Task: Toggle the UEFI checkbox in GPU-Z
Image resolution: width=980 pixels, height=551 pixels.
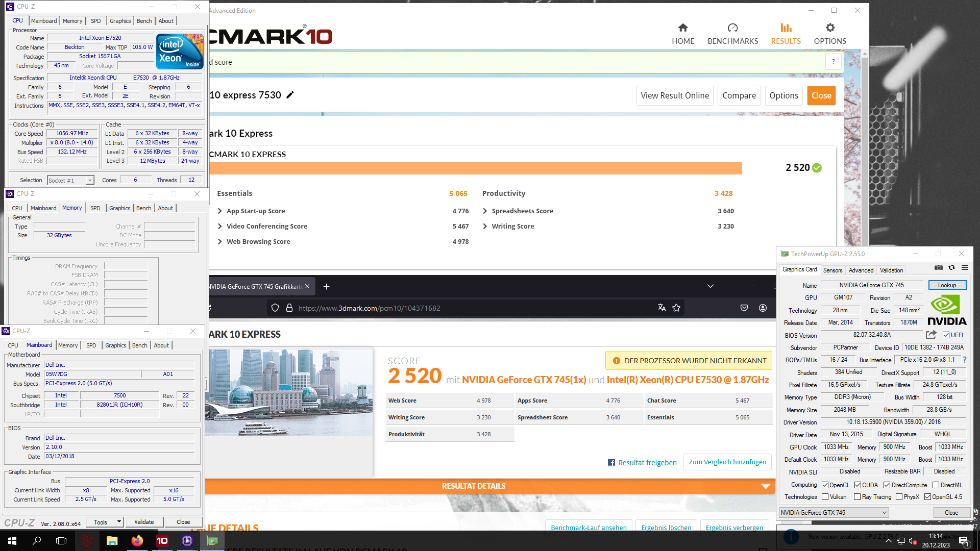Action: [946, 335]
